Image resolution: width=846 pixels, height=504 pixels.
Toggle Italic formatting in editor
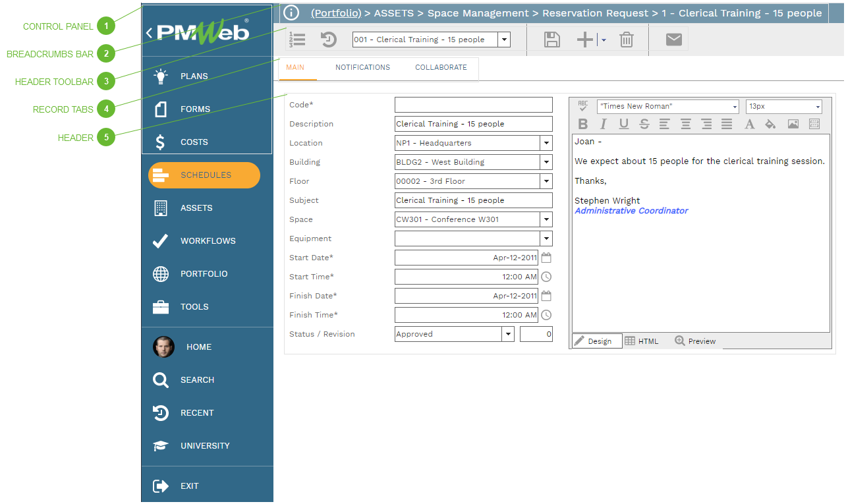(603, 124)
